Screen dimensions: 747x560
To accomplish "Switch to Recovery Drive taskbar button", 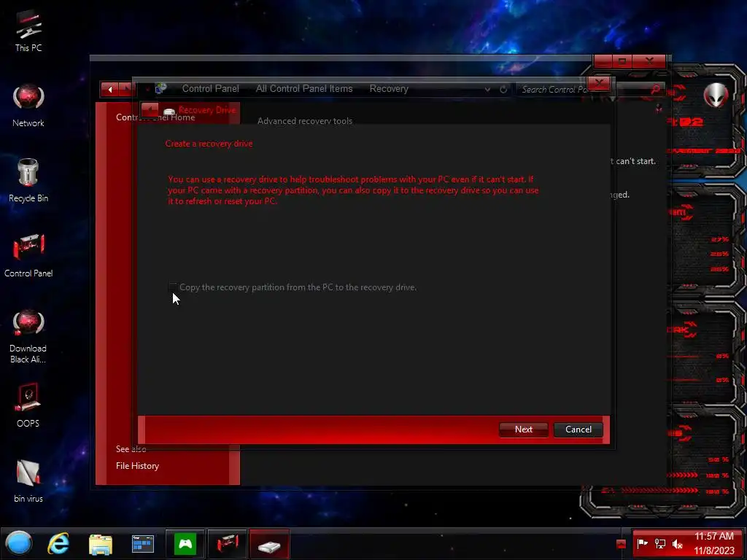I will pos(269,543).
